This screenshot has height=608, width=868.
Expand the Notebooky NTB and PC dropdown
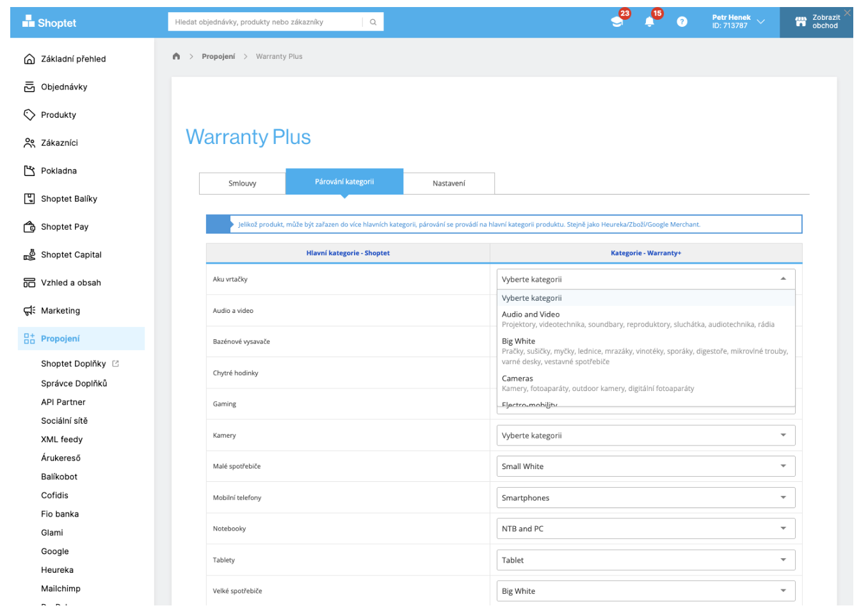click(x=645, y=529)
